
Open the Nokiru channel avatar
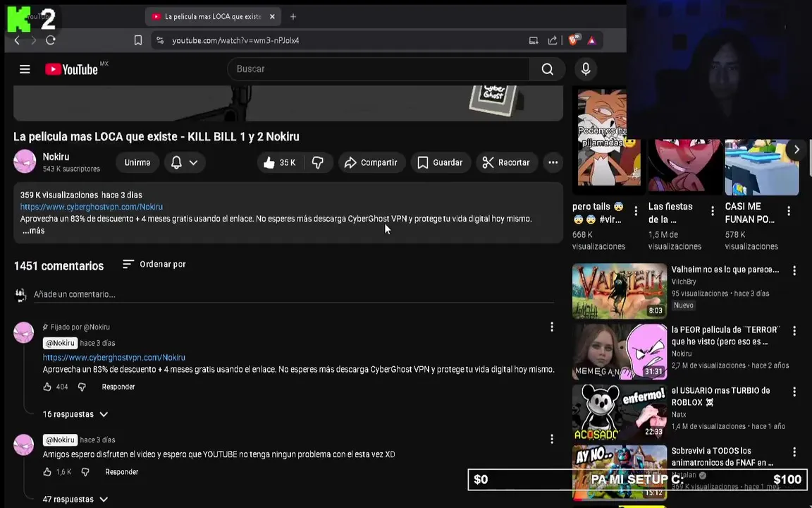click(25, 161)
